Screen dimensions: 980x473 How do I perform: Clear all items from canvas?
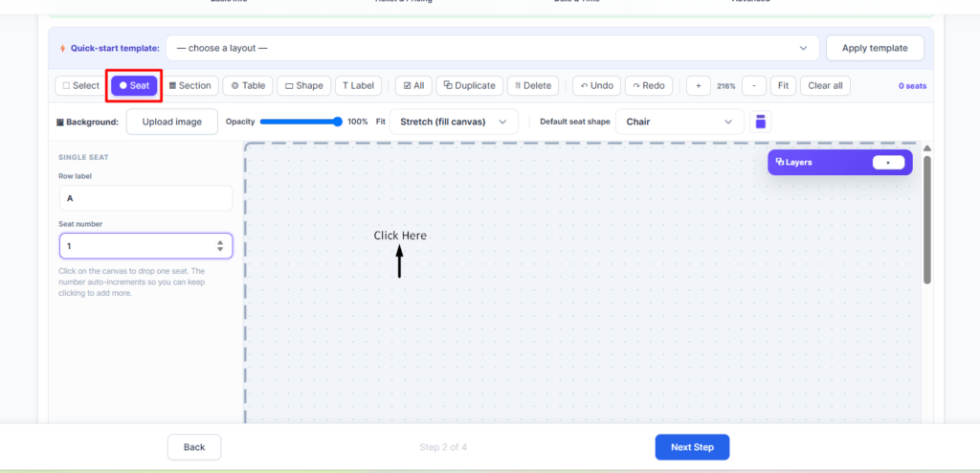click(825, 86)
